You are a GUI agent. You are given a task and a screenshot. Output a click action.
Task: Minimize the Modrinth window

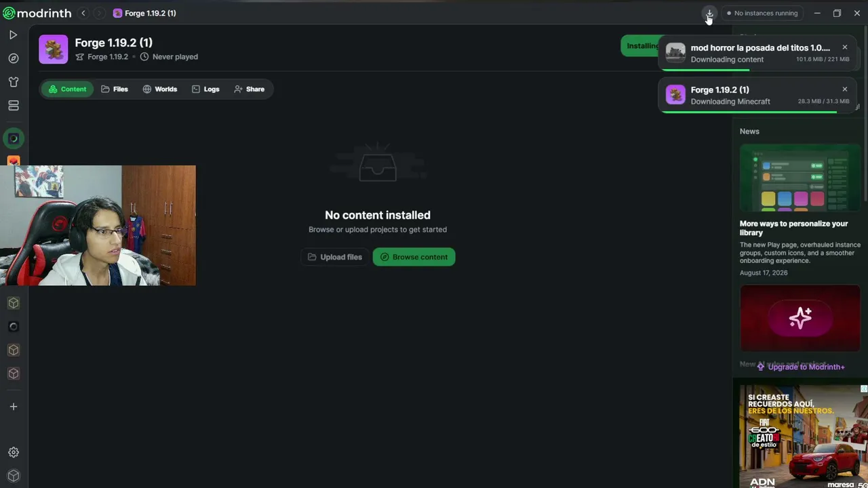click(x=817, y=13)
